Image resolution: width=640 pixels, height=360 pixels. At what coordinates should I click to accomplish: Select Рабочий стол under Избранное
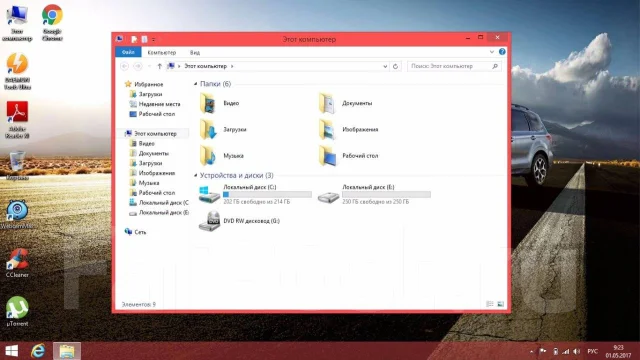[152, 114]
